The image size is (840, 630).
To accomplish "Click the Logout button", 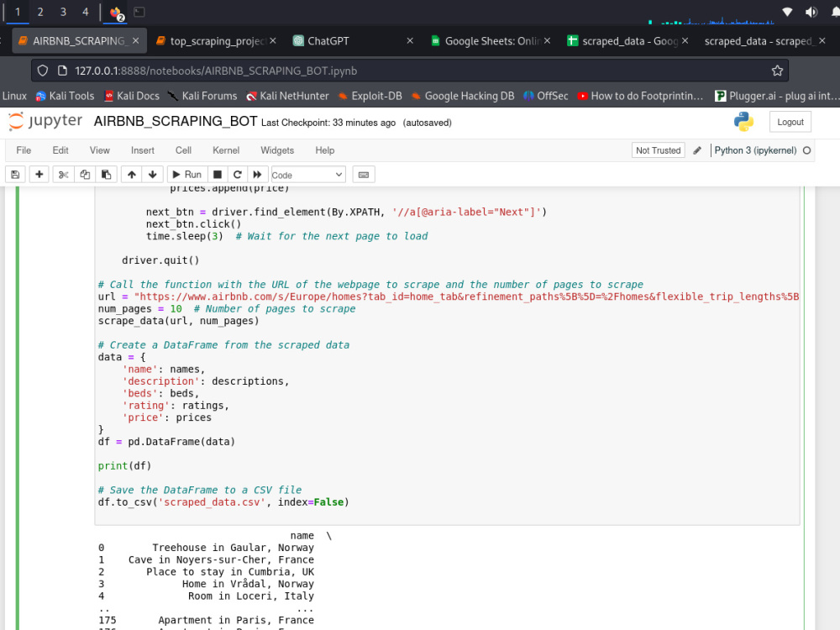I will [790, 122].
